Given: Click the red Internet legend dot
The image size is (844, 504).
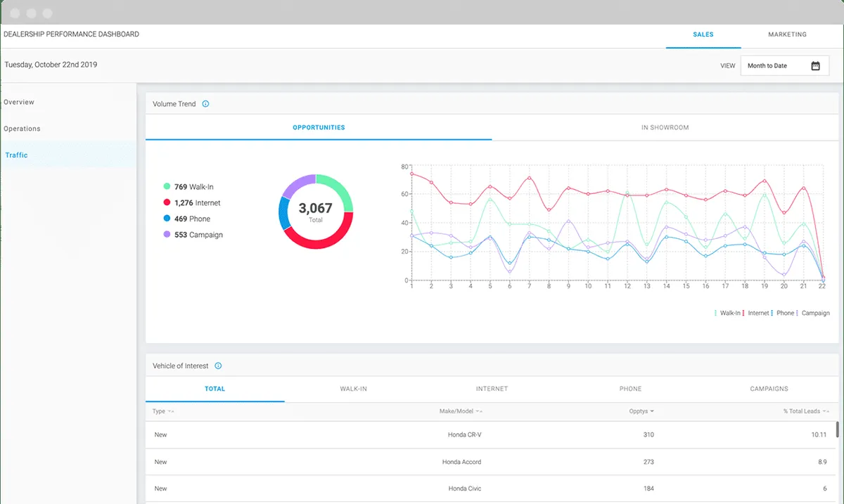Looking at the screenshot, I should pos(167,203).
